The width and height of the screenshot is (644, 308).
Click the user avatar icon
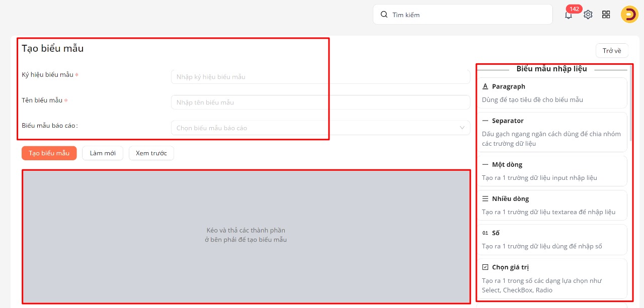[x=629, y=15]
